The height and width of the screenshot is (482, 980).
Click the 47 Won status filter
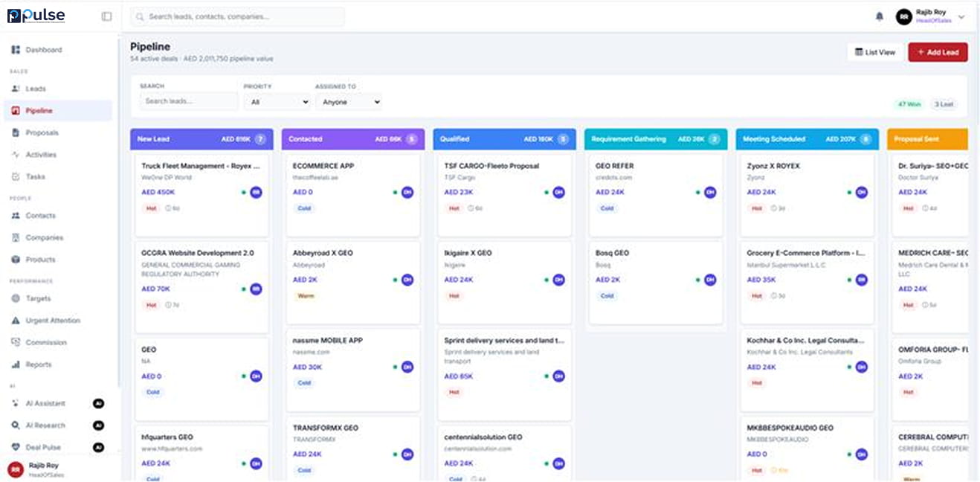909,104
